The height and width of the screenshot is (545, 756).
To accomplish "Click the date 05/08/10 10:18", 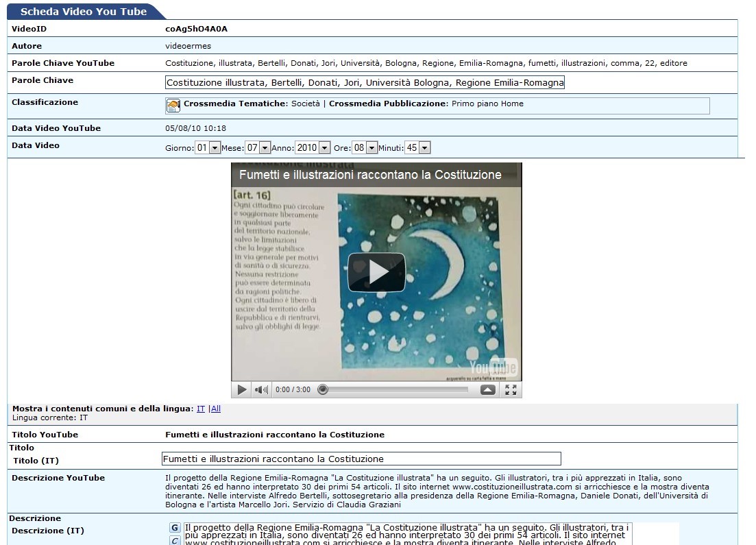I will point(196,128).
